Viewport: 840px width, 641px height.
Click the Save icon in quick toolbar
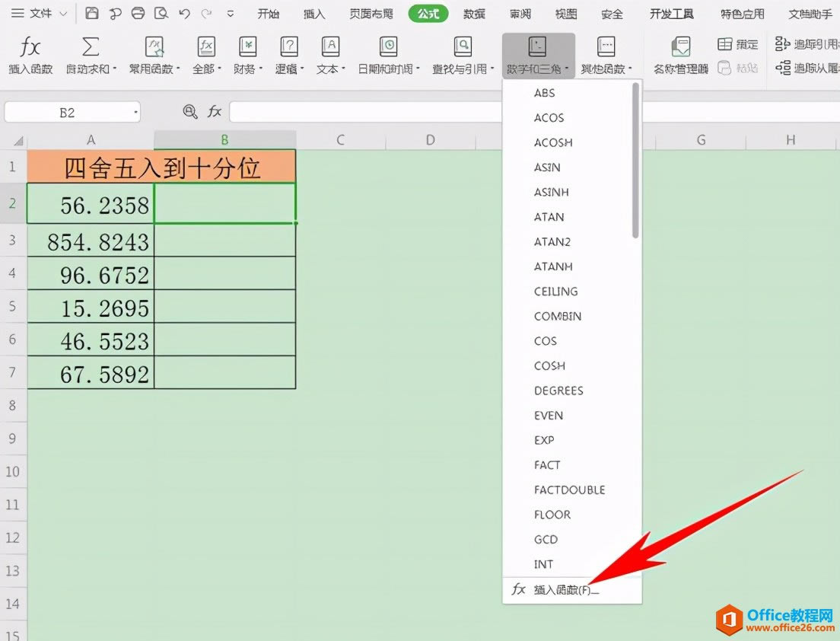(x=91, y=14)
